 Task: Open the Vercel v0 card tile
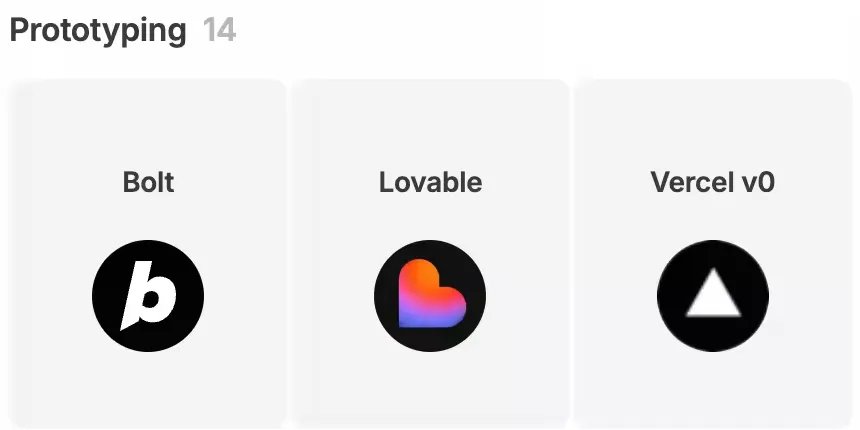click(713, 254)
